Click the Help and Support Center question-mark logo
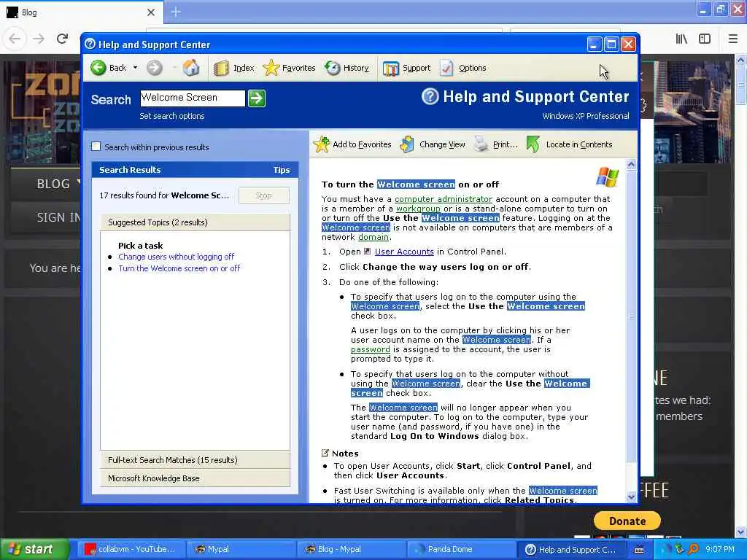Viewport: 747px width, 560px height. coord(430,97)
